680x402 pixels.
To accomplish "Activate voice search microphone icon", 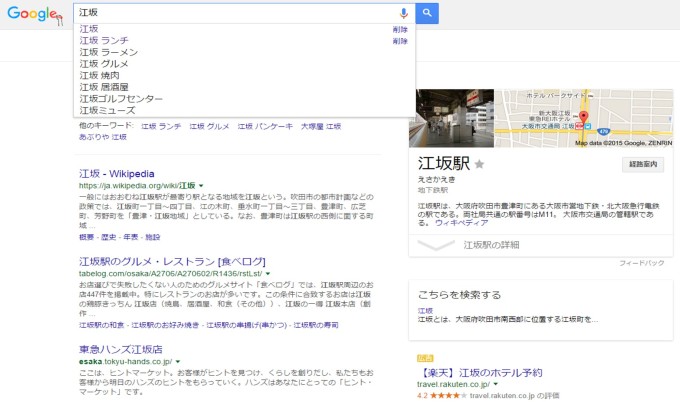I will (403, 13).
